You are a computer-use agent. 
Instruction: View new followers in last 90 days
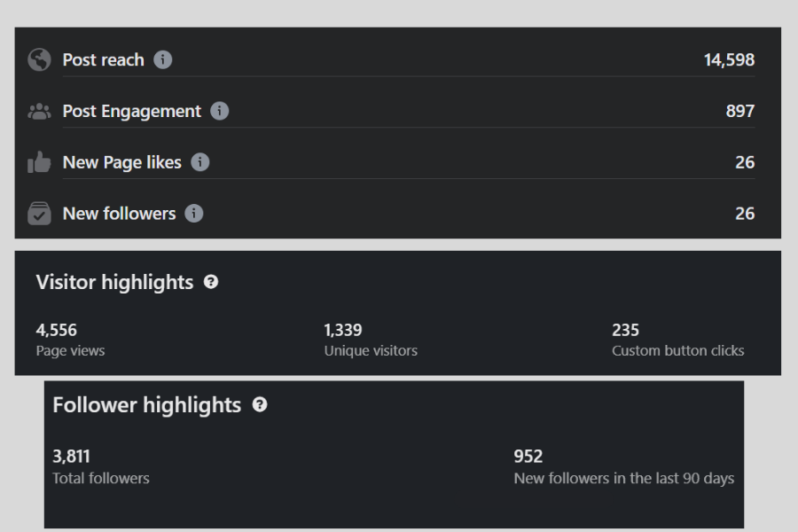[x=623, y=466]
